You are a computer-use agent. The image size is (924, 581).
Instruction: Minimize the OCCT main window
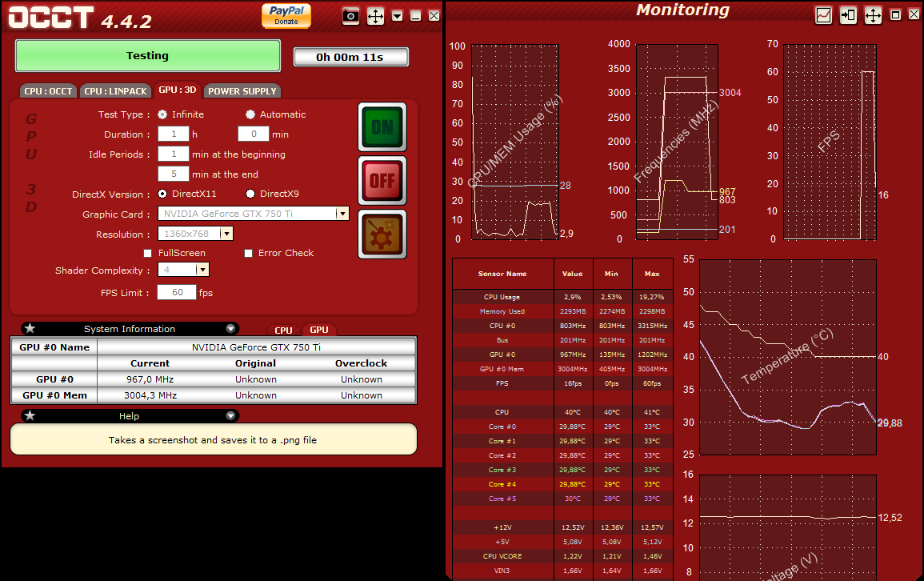[416, 16]
